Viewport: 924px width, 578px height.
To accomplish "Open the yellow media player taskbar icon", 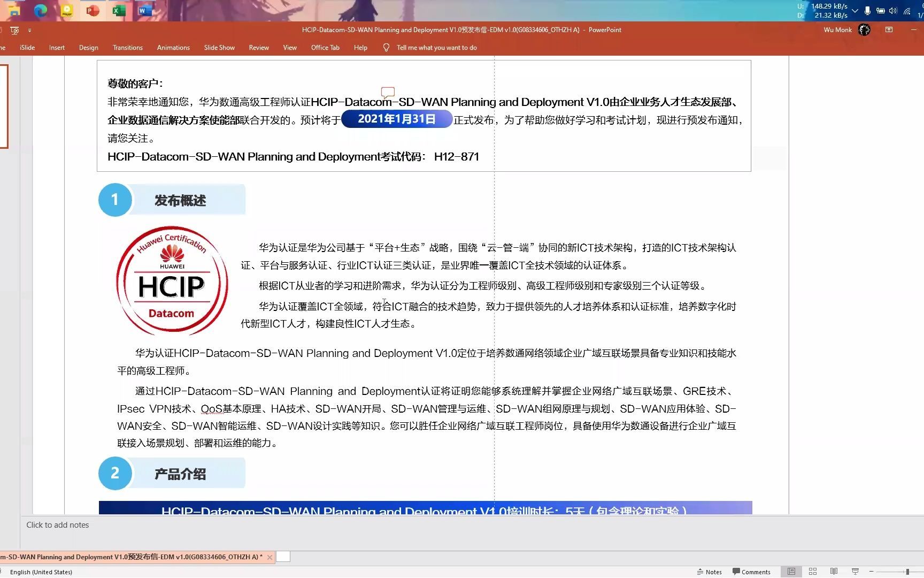I will 67,10.
